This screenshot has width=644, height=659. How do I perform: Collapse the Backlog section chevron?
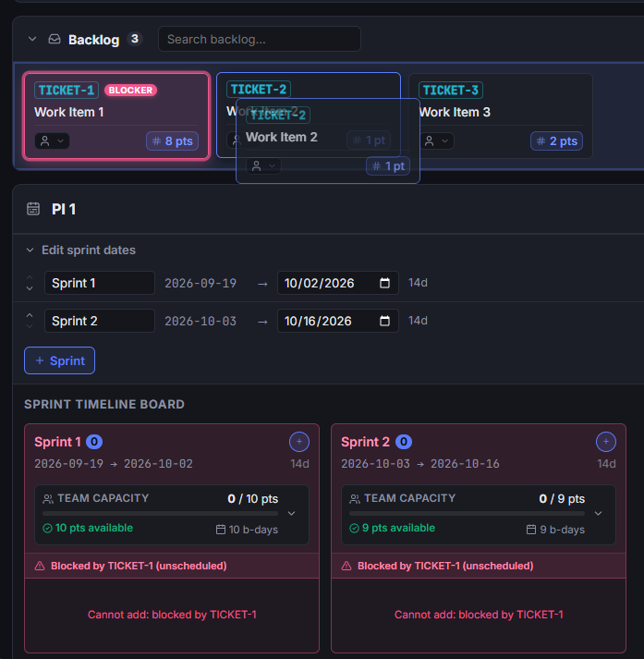32,39
